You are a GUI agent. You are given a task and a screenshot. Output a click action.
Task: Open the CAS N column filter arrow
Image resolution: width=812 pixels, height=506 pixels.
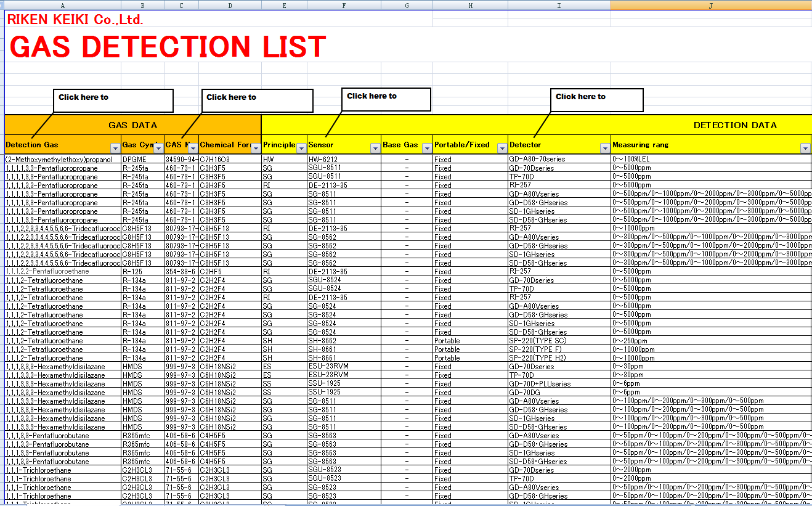(x=193, y=148)
